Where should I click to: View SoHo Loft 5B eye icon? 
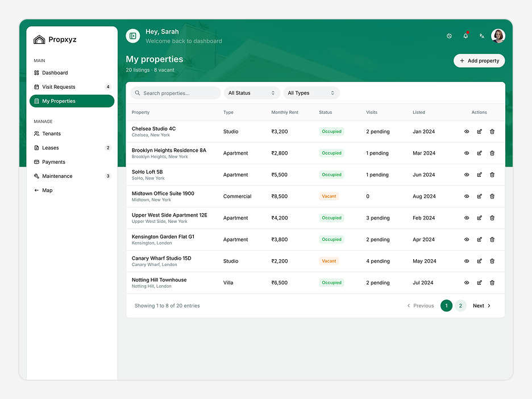coord(467,174)
